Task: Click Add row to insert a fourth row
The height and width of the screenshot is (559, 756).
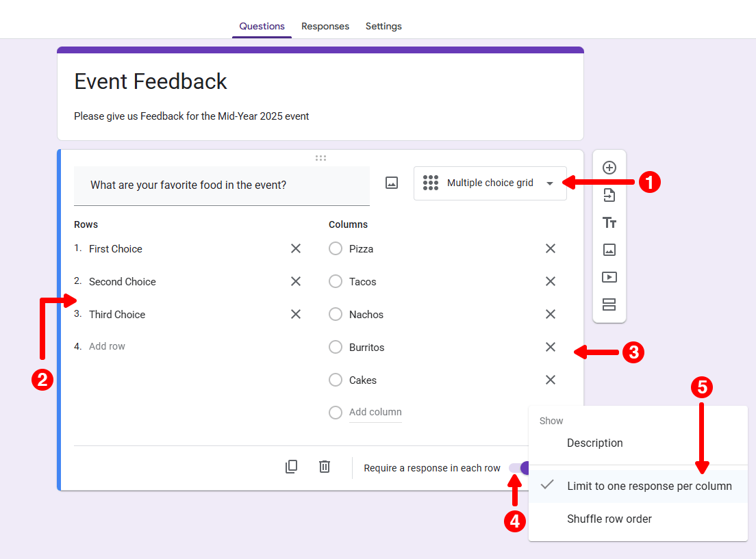Action: (107, 346)
